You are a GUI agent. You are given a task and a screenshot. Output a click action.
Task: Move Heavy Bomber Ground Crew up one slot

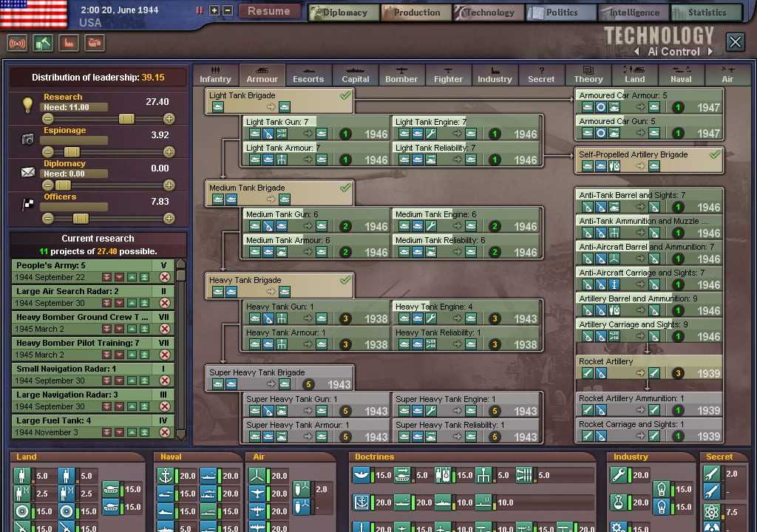coord(132,329)
